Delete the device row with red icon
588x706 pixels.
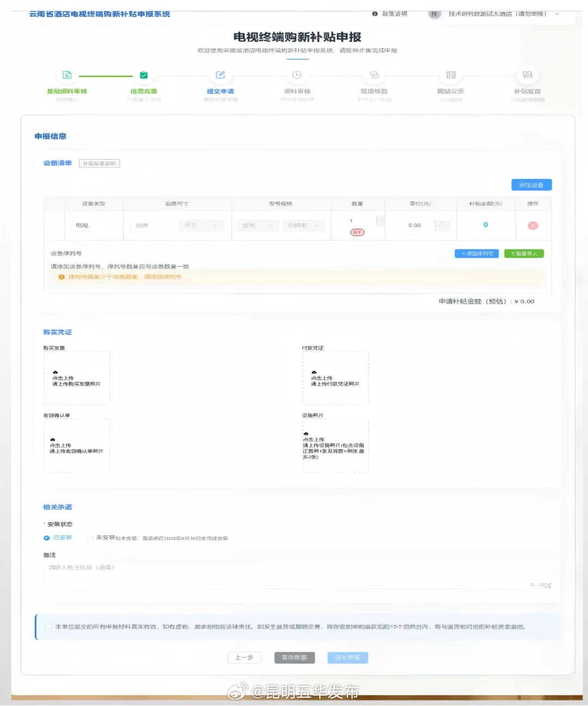tap(533, 226)
